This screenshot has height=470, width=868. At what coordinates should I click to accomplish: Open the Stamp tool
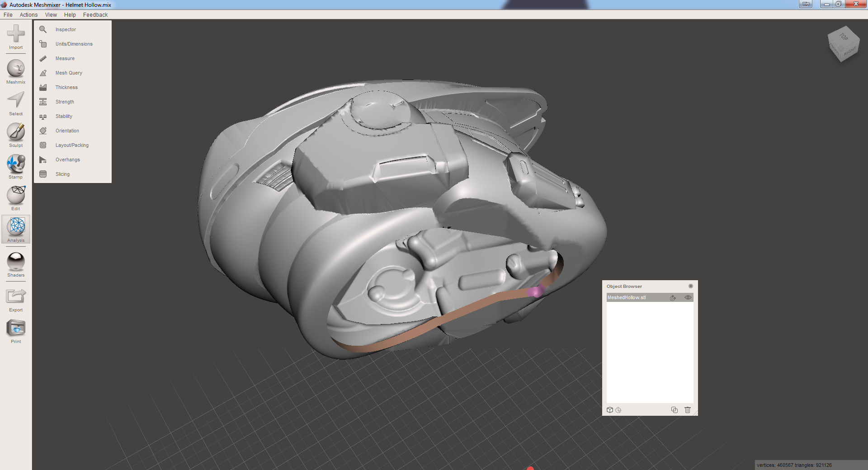[x=16, y=166]
